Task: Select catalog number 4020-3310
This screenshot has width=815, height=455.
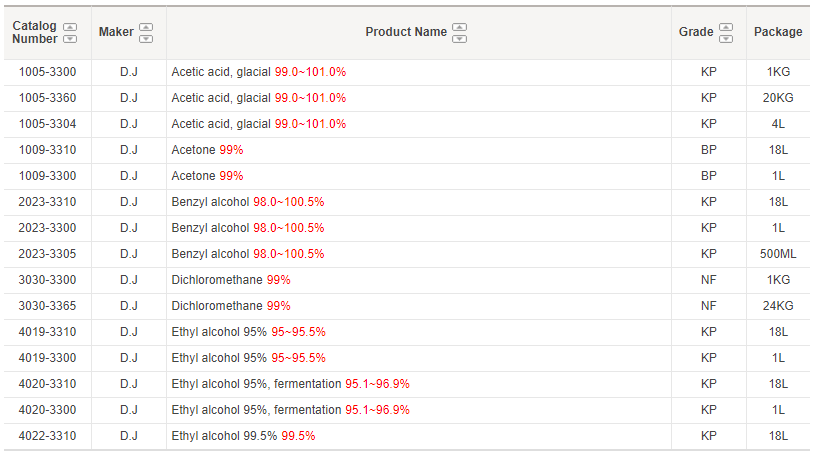Action: click(x=47, y=384)
